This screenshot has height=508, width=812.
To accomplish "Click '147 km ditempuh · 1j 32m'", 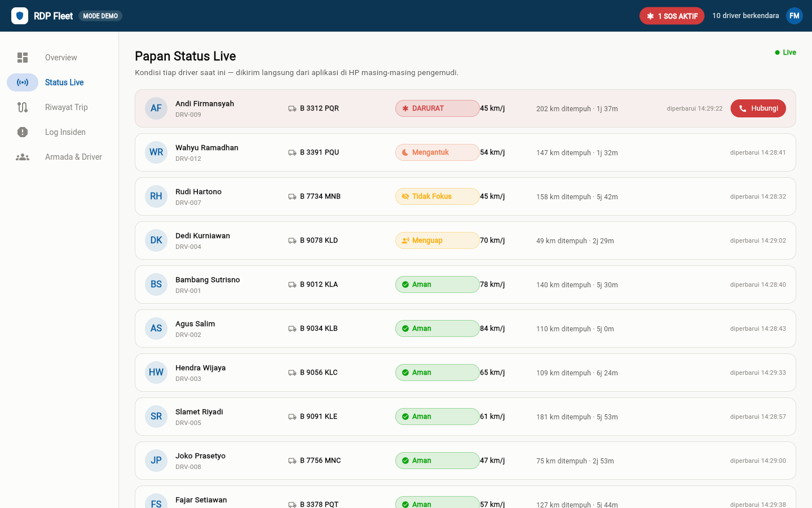I will click(577, 153).
